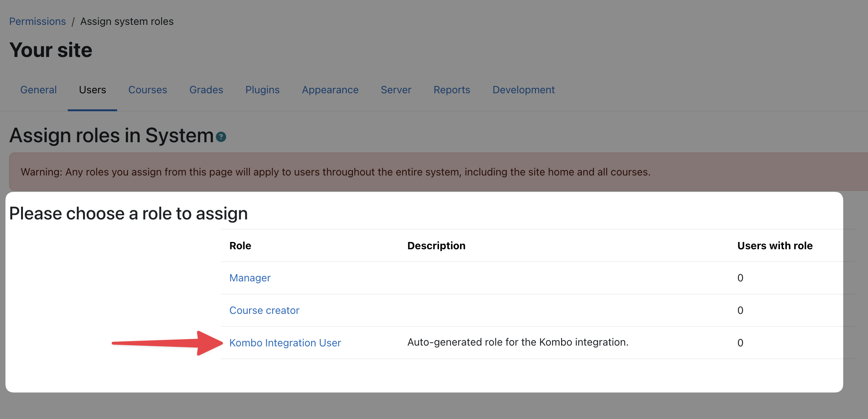Click the Kombo integration description text

(x=517, y=342)
